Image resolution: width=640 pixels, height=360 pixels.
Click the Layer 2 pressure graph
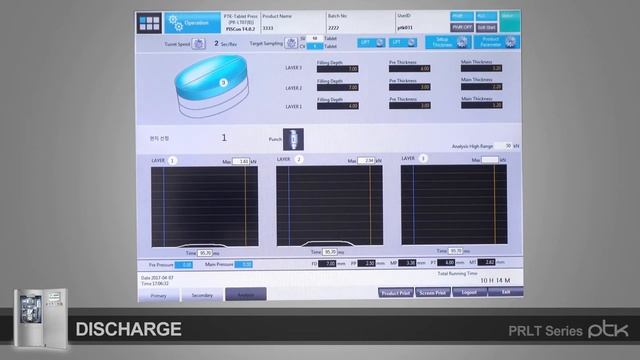tap(330, 206)
